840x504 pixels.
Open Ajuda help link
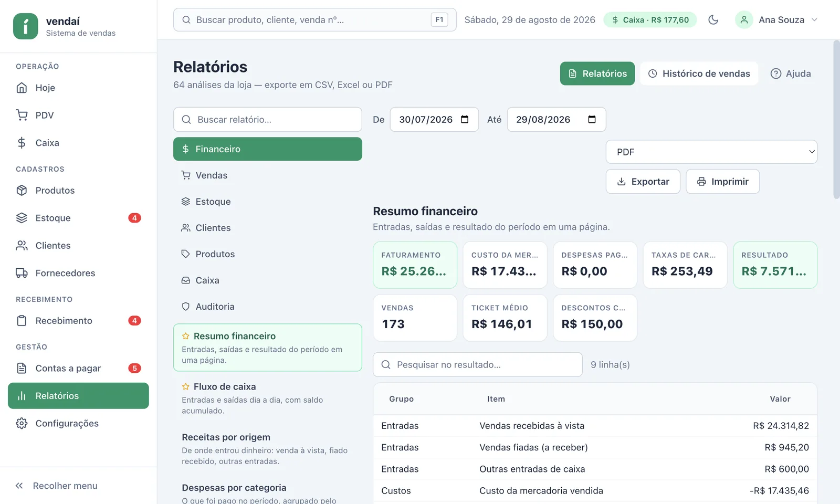(x=791, y=73)
